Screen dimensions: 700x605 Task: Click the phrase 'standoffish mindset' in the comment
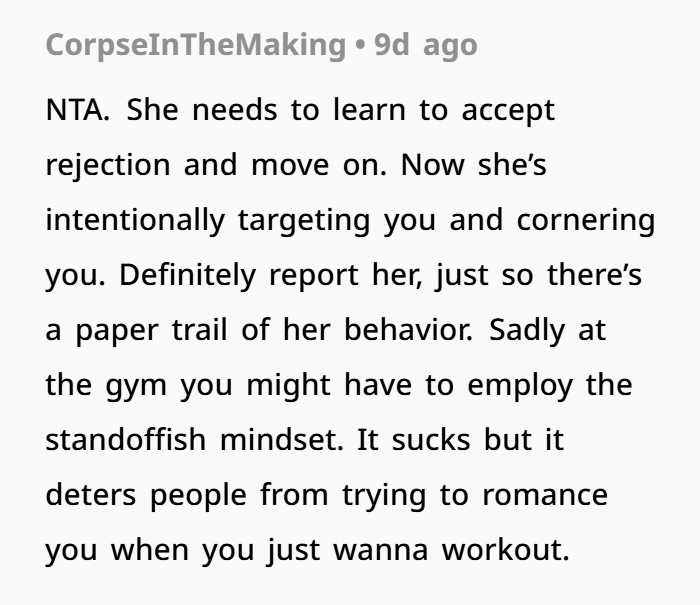pyautogui.click(x=194, y=440)
